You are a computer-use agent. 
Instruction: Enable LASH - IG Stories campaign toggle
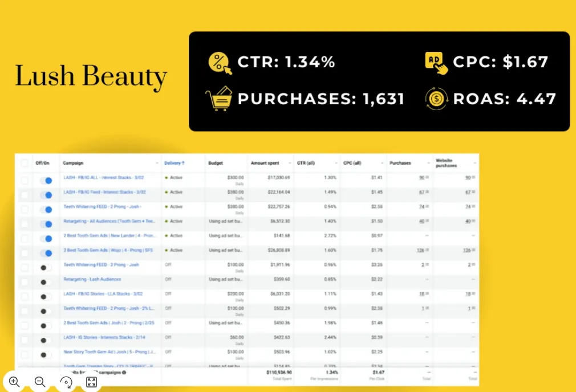[46, 340]
